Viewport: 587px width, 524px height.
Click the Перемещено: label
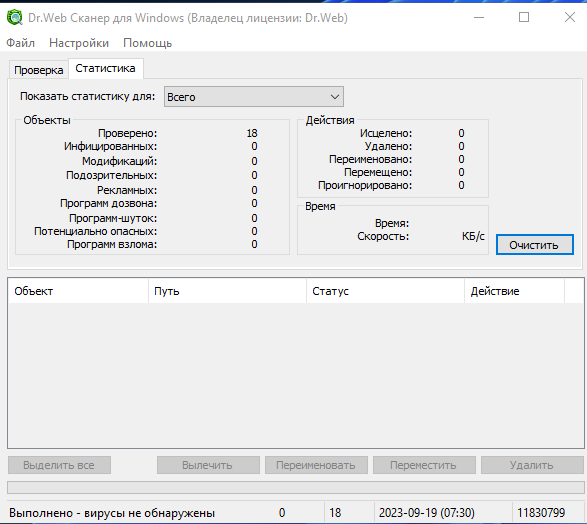[378, 172]
